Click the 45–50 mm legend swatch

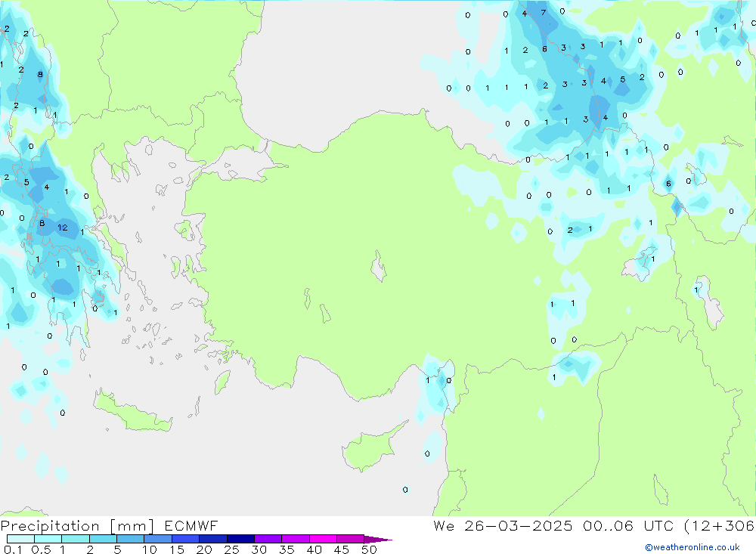tap(351, 539)
